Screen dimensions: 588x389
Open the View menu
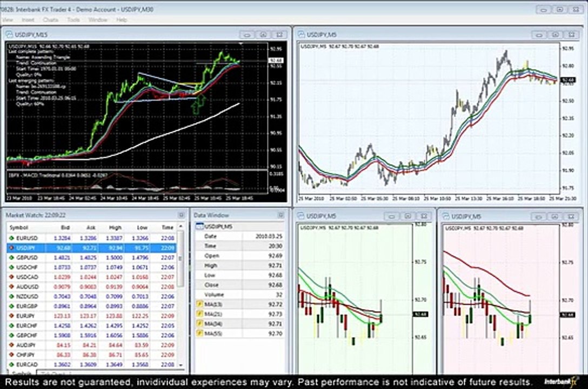[7, 20]
